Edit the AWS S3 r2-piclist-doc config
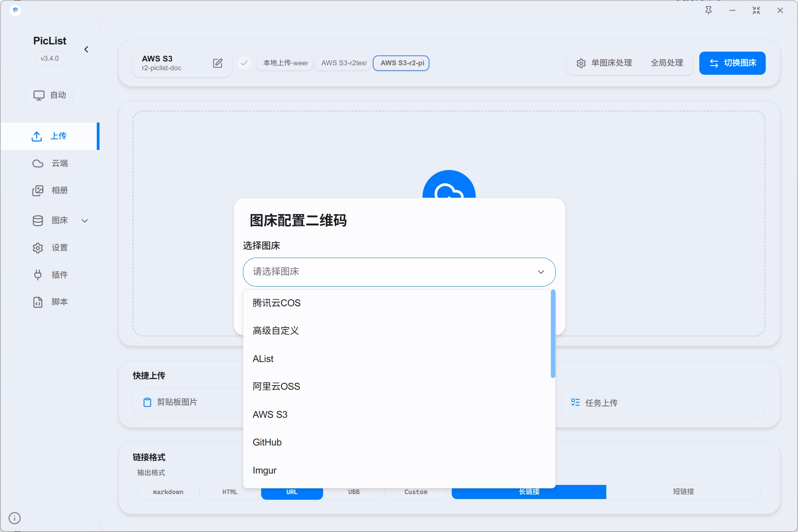Image resolution: width=798 pixels, height=532 pixels. (218, 63)
